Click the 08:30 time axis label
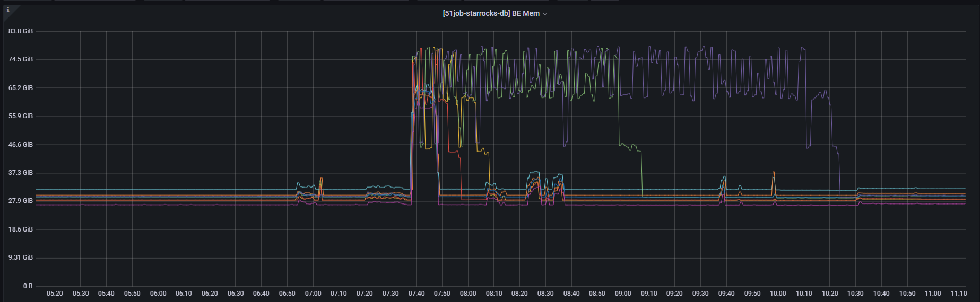Image resolution: width=980 pixels, height=302 pixels. pos(545,294)
